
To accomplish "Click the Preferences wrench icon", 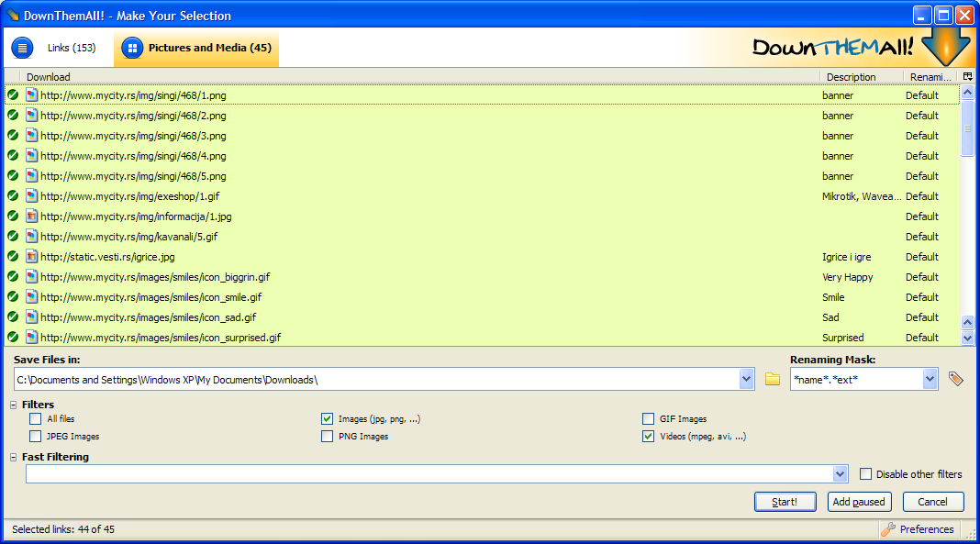I will click(x=888, y=529).
